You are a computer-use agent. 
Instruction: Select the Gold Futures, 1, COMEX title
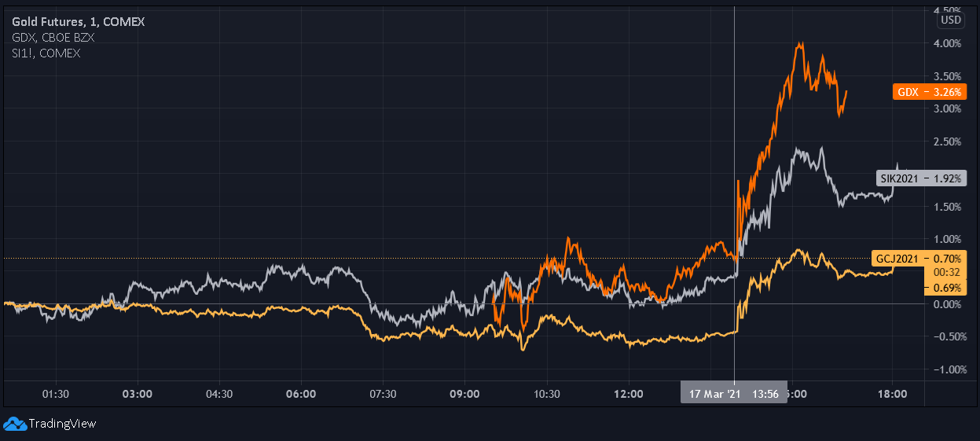click(x=78, y=22)
